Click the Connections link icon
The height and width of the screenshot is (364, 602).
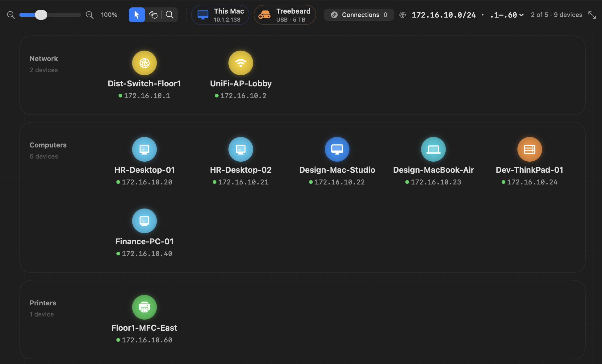(x=334, y=15)
